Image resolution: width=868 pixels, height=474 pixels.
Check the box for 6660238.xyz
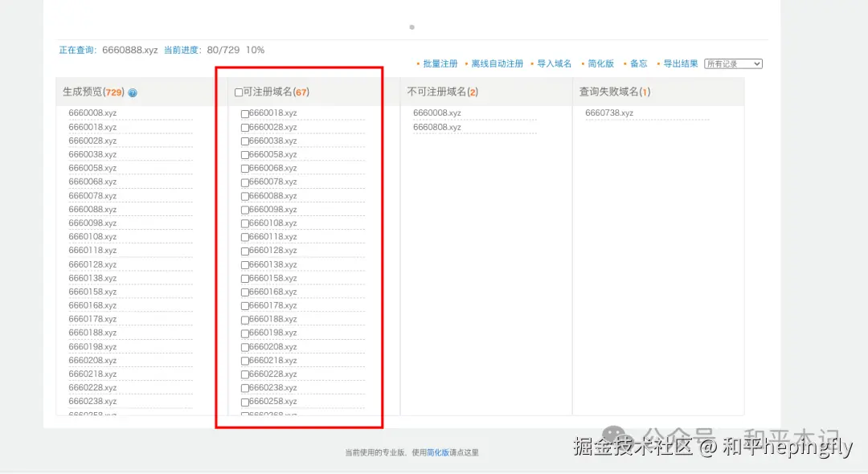coord(244,388)
